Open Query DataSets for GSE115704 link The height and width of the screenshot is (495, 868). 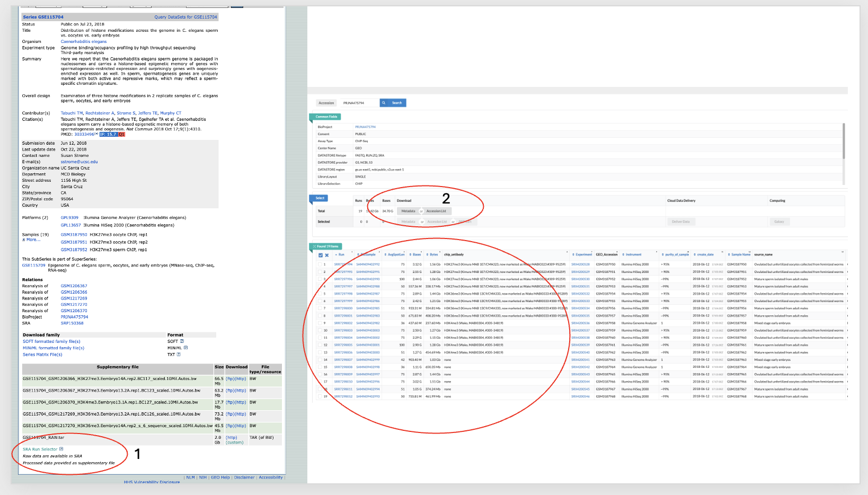(185, 17)
